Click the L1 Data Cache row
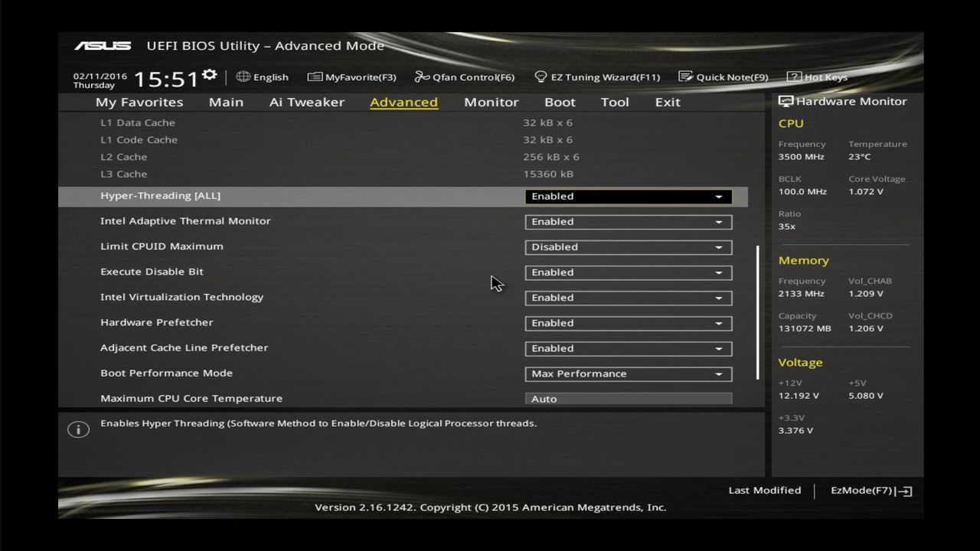This screenshot has width=980, height=551. (403, 122)
